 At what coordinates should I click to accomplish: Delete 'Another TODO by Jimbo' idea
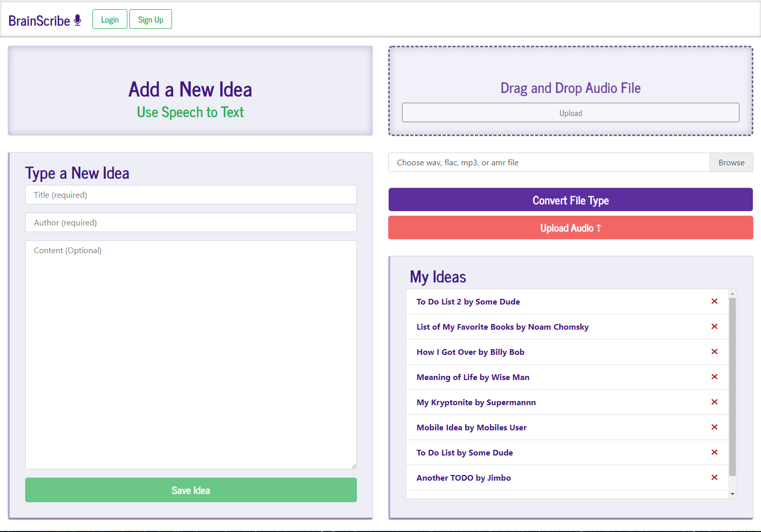714,478
